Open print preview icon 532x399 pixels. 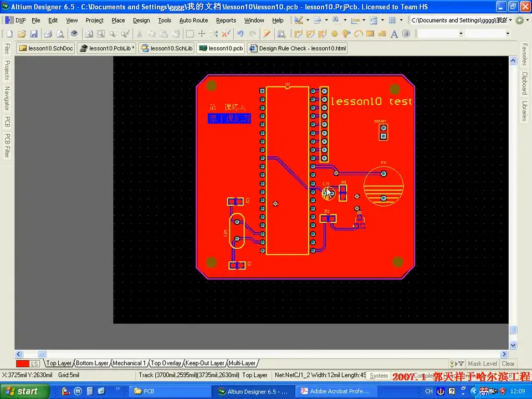click(60, 34)
